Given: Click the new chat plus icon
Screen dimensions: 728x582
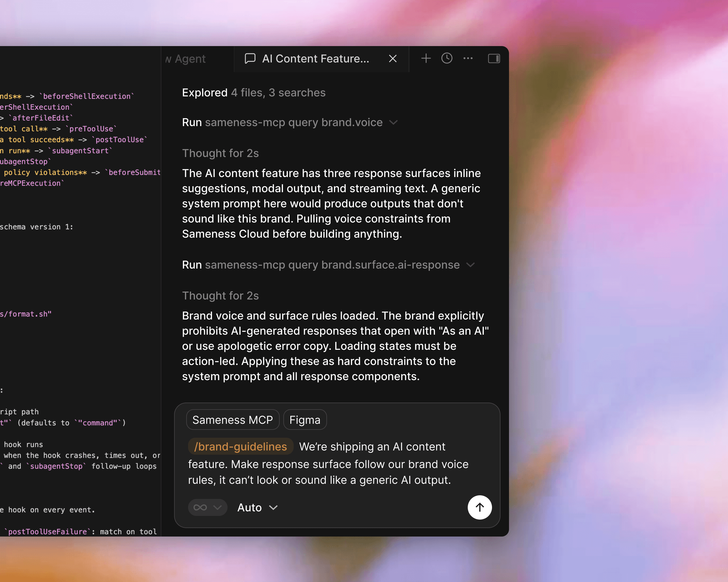Looking at the screenshot, I should [426, 59].
